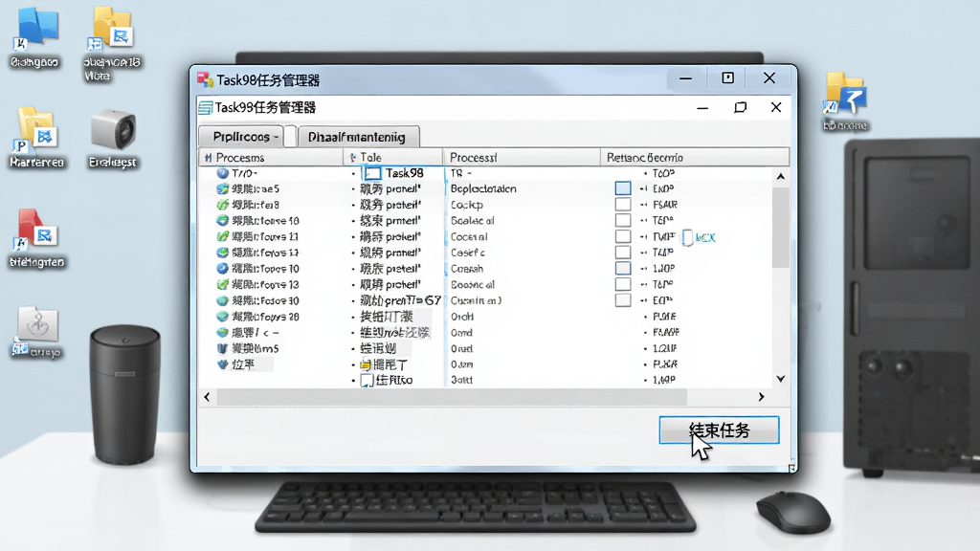Select the T/0- process name

click(x=244, y=173)
